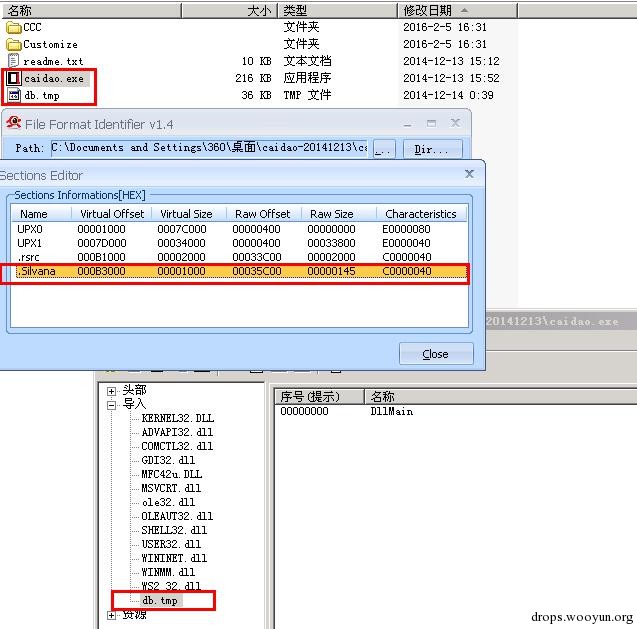
Task: Click the caidao.exe application icon
Action: [x=14, y=78]
